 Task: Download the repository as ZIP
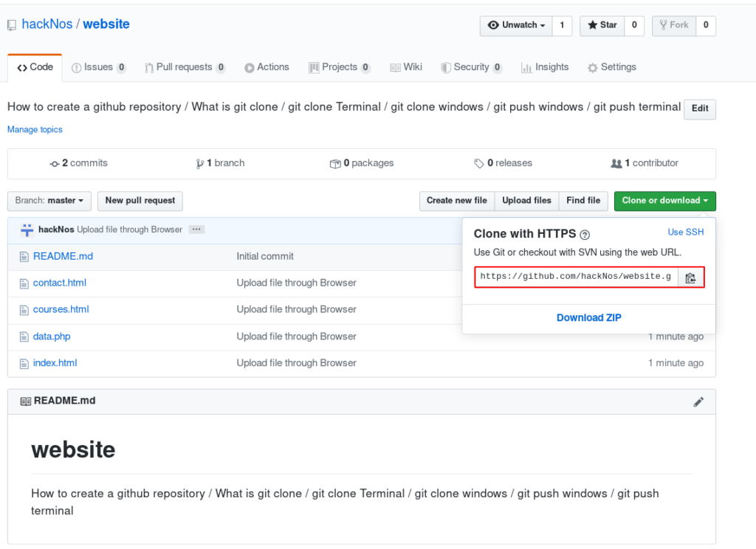[588, 317]
